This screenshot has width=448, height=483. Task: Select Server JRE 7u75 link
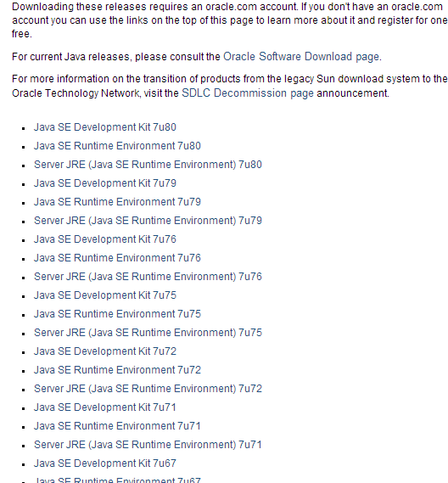[148, 333]
